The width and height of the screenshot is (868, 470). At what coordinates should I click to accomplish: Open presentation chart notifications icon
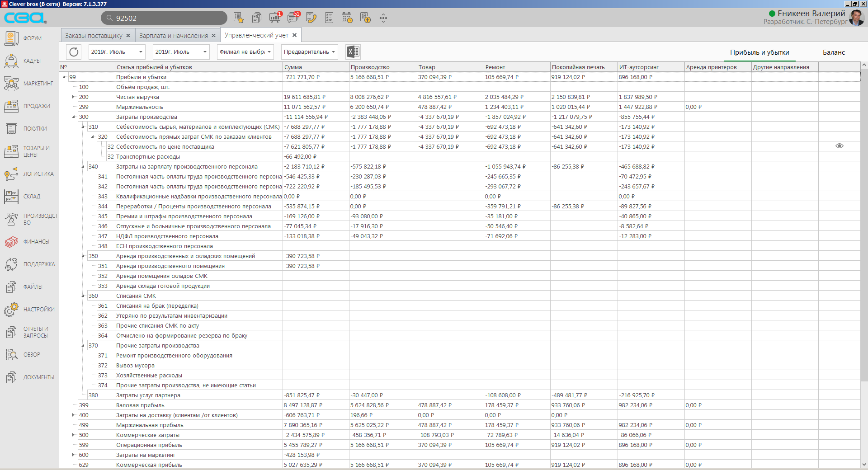tap(274, 18)
